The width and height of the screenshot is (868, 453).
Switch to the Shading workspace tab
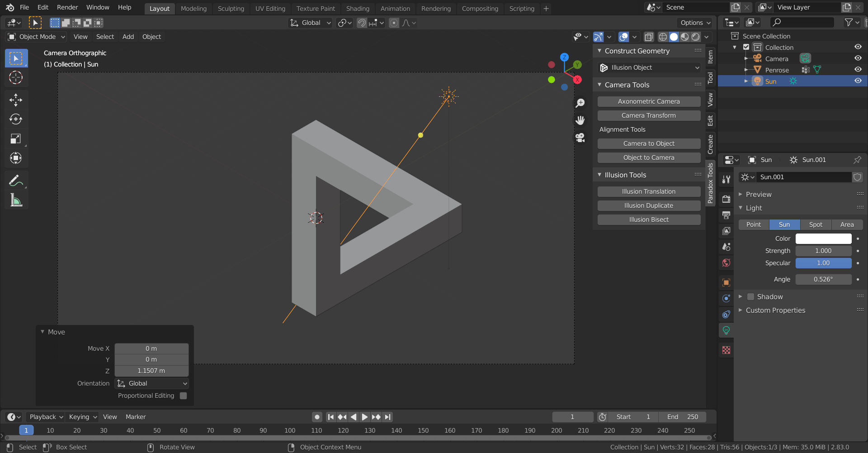pyautogui.click(x=357, y=8)
